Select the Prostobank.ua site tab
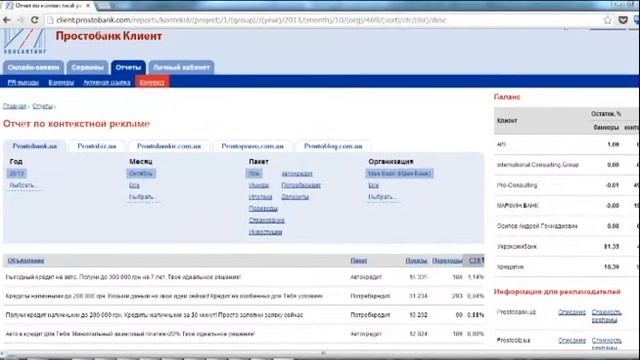Image resolution: width=640 pixels, height=360 pixels. click(35, 146)
